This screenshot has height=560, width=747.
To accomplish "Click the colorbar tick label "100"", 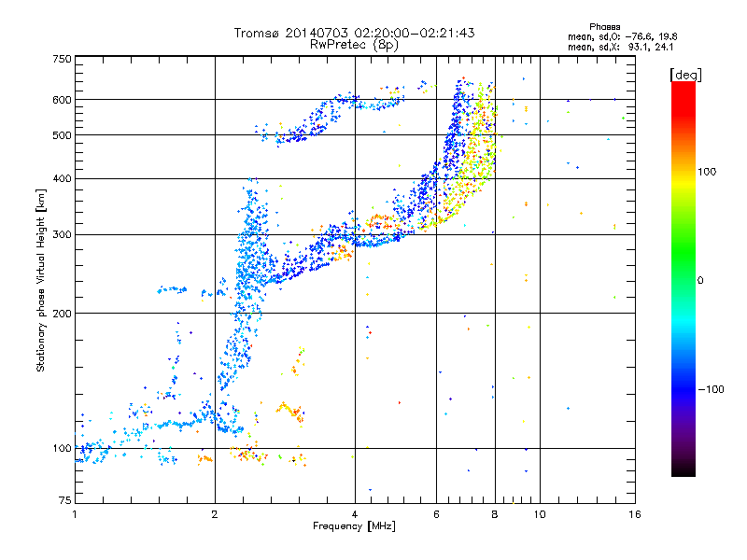I will (x=707, y=172).
